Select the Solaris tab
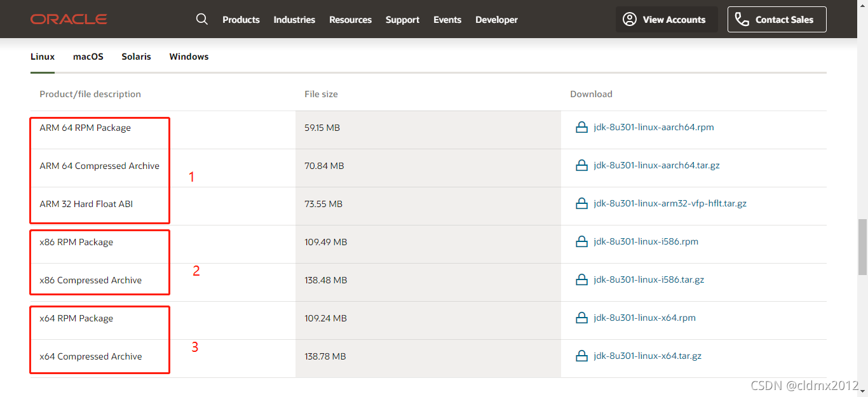 (x=137, y=57)
